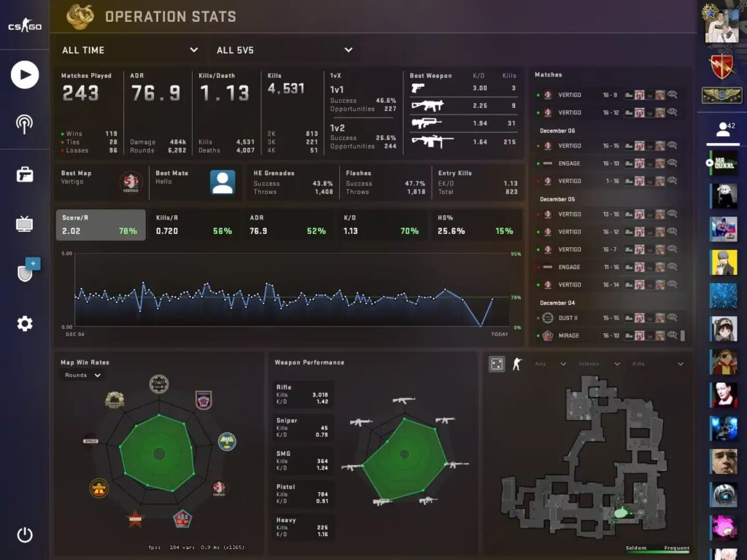Open the Watch TV icon in sidebar

pos(24,223)
